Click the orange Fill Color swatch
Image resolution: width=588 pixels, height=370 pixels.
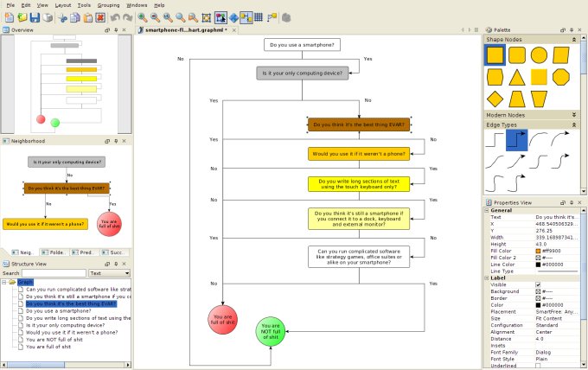[538, 251]
